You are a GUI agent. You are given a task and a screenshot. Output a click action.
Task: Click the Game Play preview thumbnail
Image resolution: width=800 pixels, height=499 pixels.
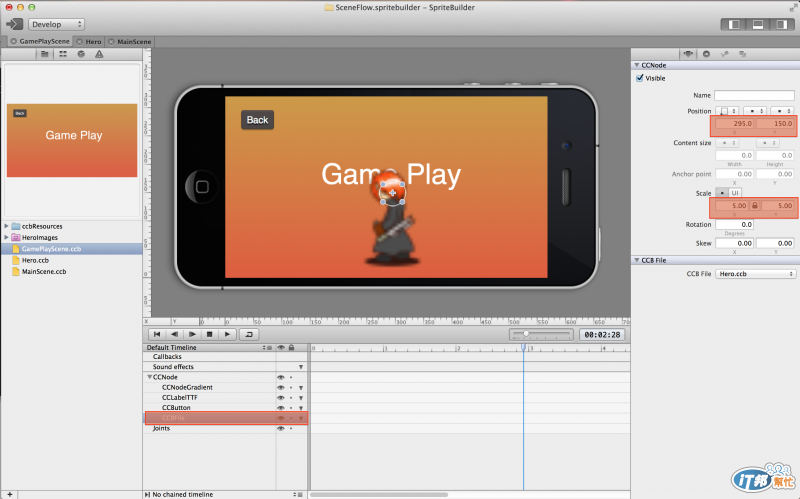coord(72,140)
